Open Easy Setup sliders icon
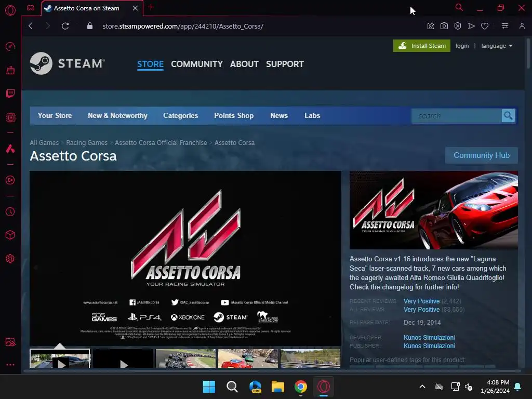532x399 pixels. 505,26
